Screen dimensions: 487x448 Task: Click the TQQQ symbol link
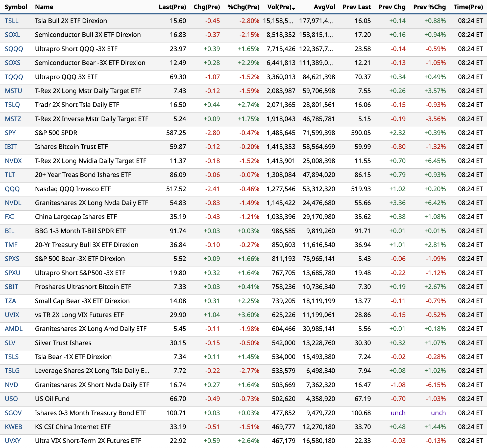(14, 77)
